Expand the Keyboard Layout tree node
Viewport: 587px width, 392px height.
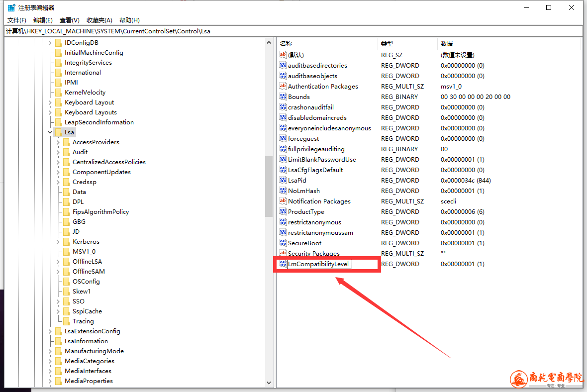[x=50, y=102]
